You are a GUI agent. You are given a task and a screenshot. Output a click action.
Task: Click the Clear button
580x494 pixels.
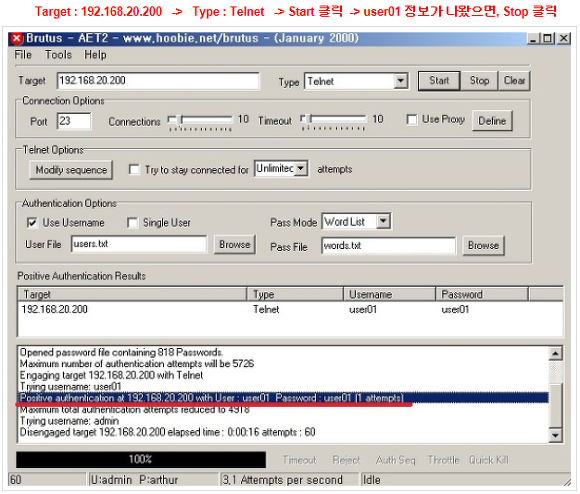[x=514, y=81]
